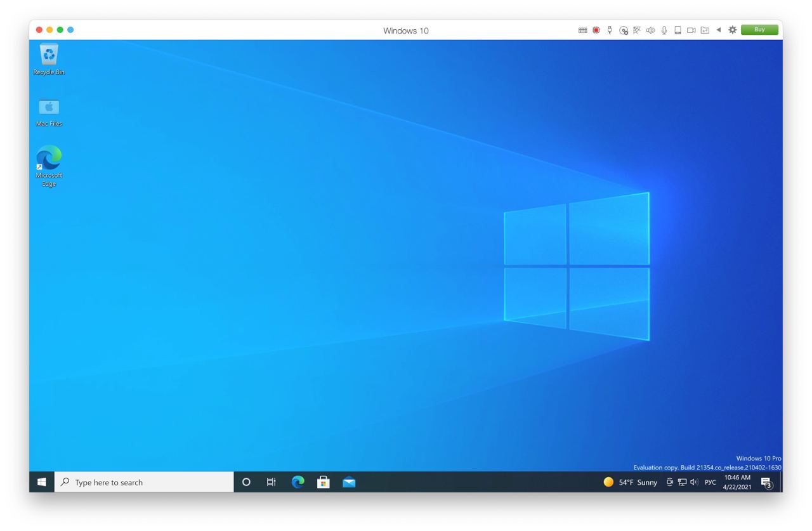Select the Mac Files desktop folder

49,112
